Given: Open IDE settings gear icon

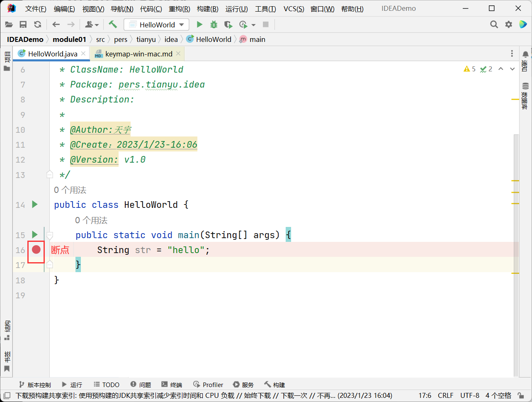Looking at the screenshot, I should 509,24.
